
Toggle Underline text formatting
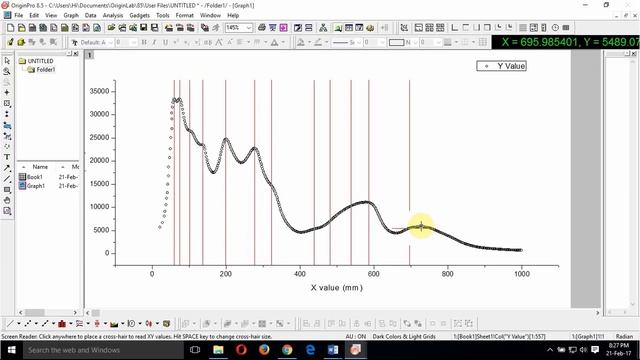coord(165,42)
